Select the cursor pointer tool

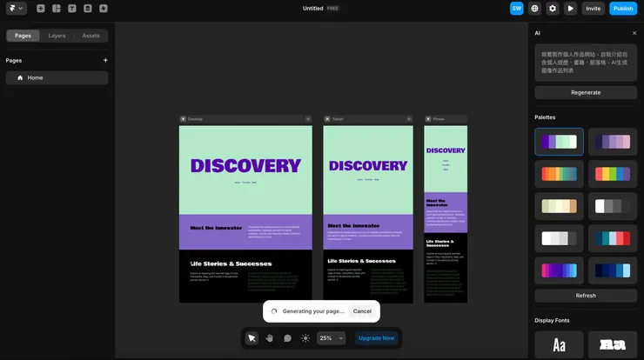click(252, 338)
